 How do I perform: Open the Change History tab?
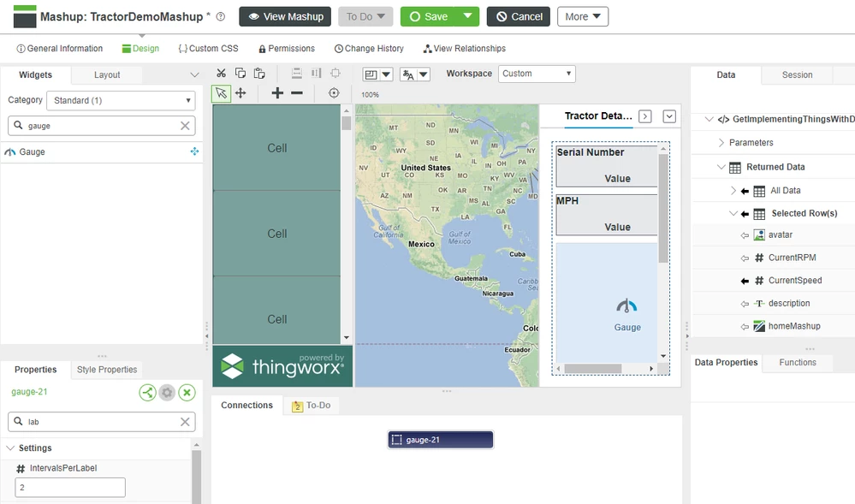[369, 49]
